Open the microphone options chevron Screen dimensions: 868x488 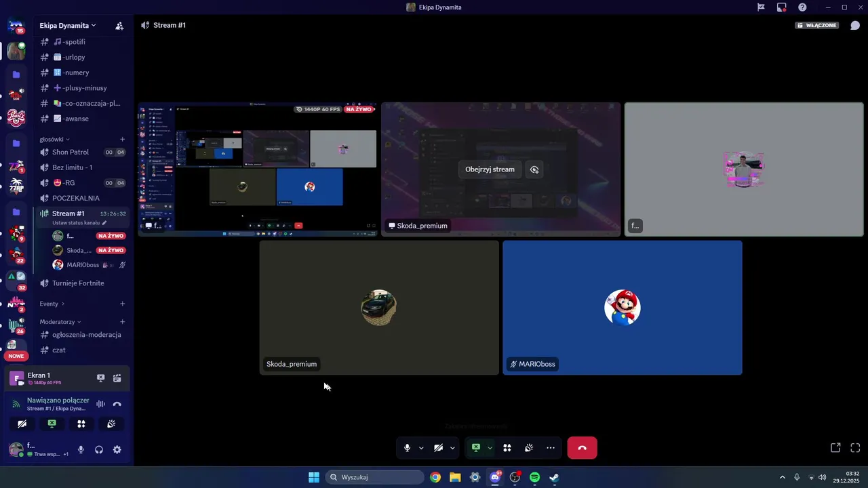(x=421, y=448)
